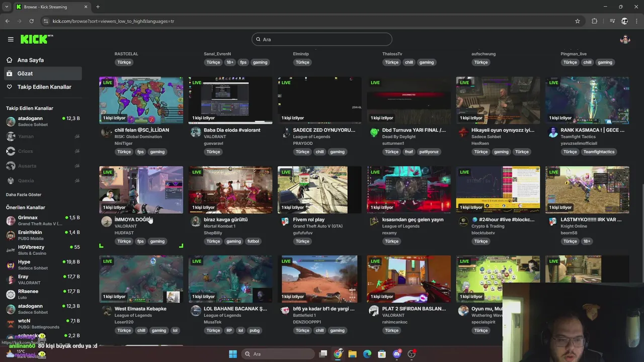Open followed channel atadogann at top
The height and width of the screenshot is (362, 644).
[x=43, y=121]
